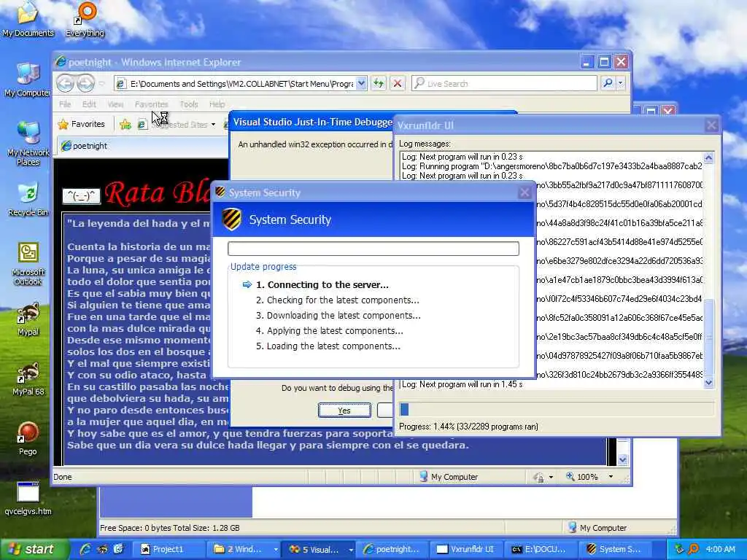Select the poetnight browser tab

click(x=143, y=146)
